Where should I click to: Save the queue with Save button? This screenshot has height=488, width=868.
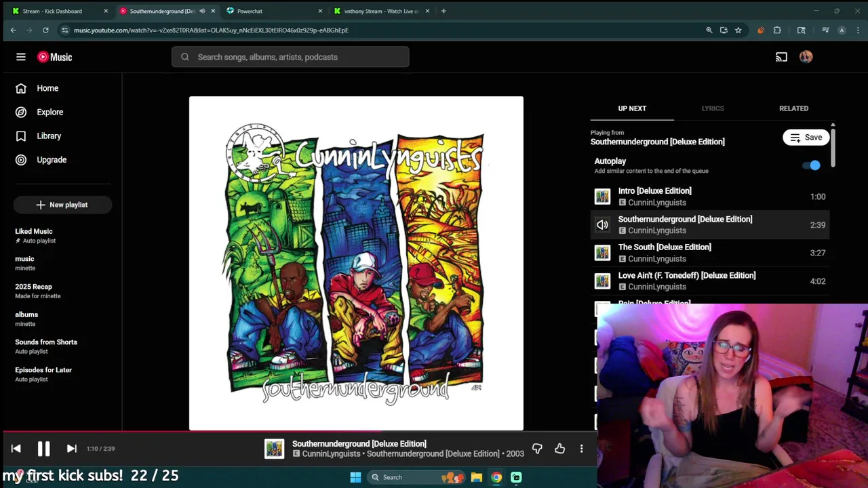[x=806, y=138]
